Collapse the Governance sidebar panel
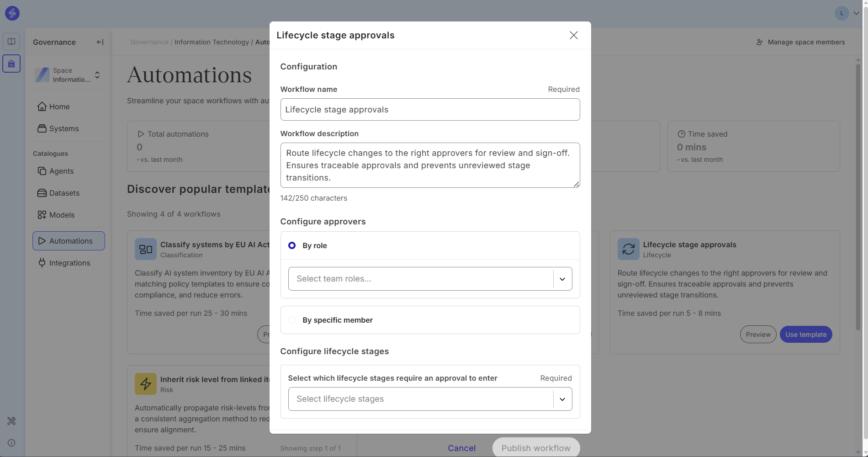 point(100,42)
